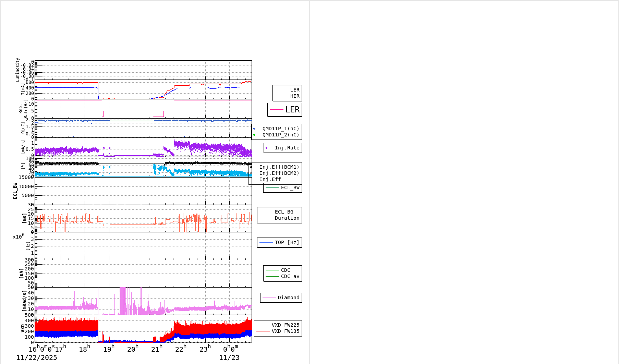The width and height of the screenshot is (619, 364).
Task: Click the Q[nC] y-axis label
Action: tap(23, 128)
